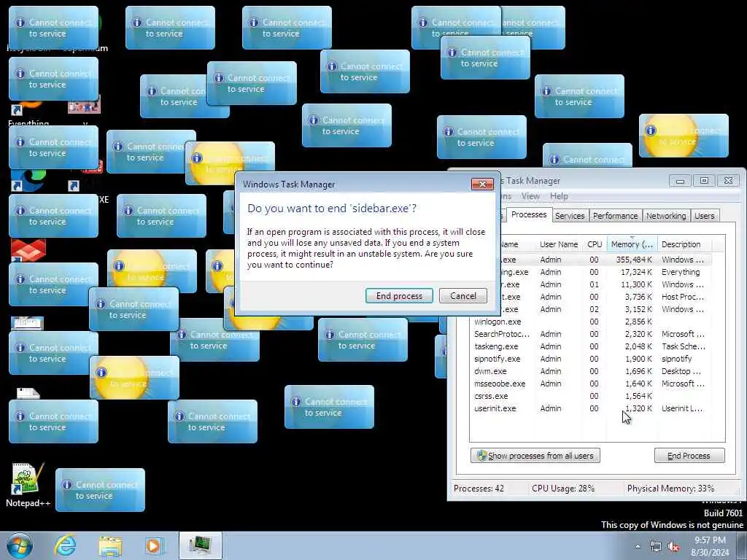Click the Host Proc... description cell

[683, 297]
